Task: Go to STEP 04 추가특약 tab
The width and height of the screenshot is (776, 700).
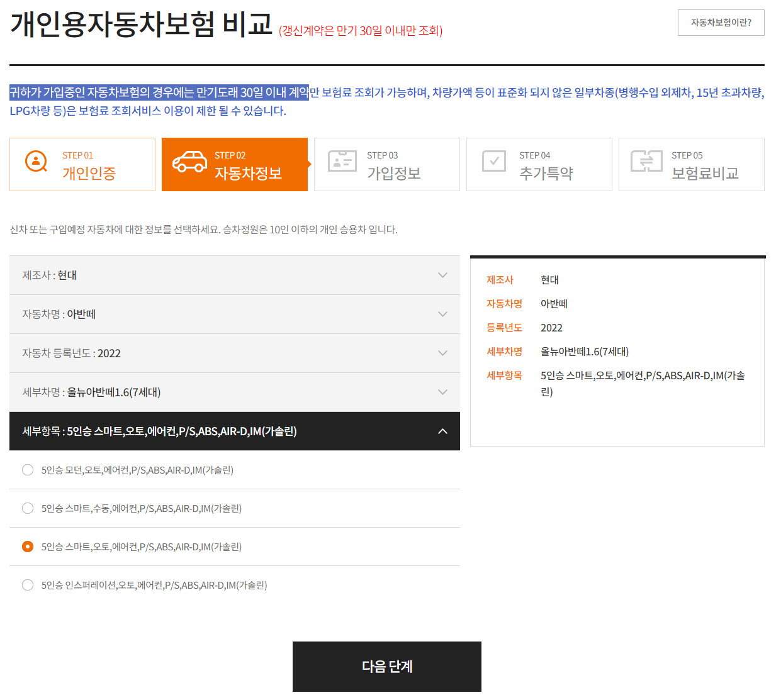Action: click(x=539, y=165)
